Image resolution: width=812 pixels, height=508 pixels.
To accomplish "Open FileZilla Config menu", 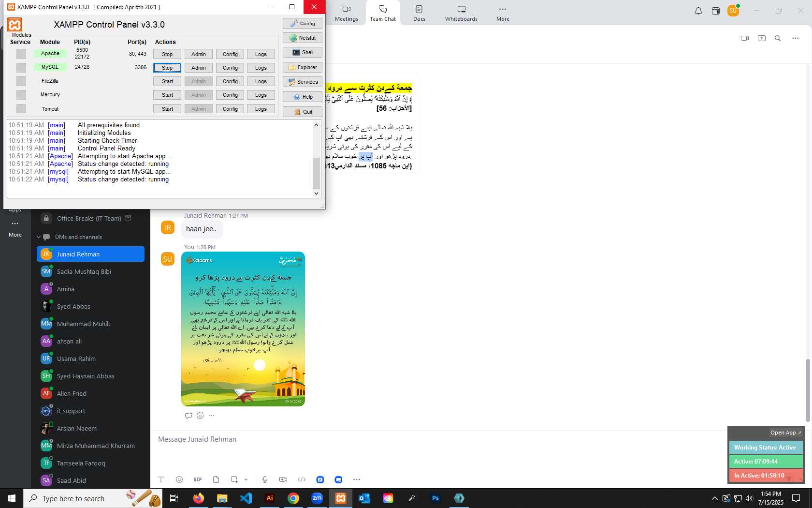I will (x=230, y=81).
